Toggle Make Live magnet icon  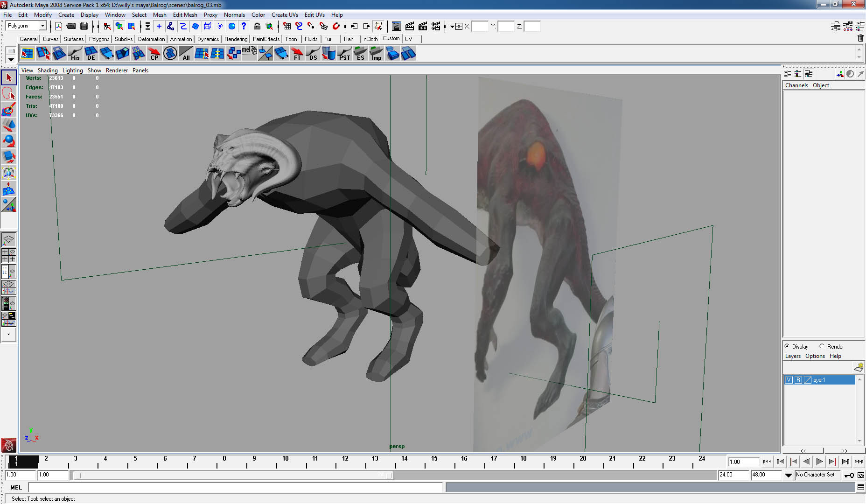point(336,26)
